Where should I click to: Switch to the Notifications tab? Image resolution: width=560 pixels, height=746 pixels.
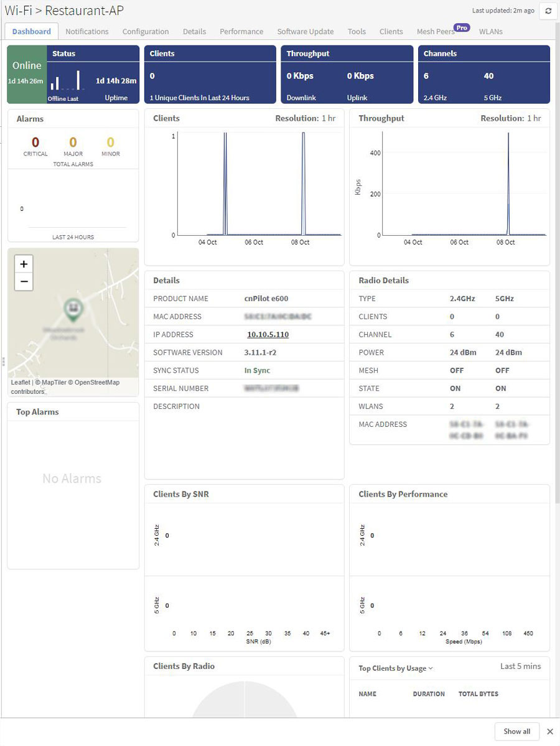[87, 31]
